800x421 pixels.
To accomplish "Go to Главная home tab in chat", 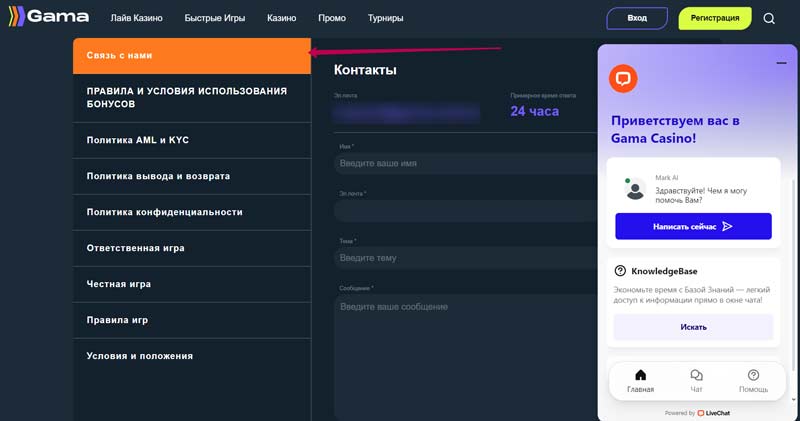I will (640, 381).
